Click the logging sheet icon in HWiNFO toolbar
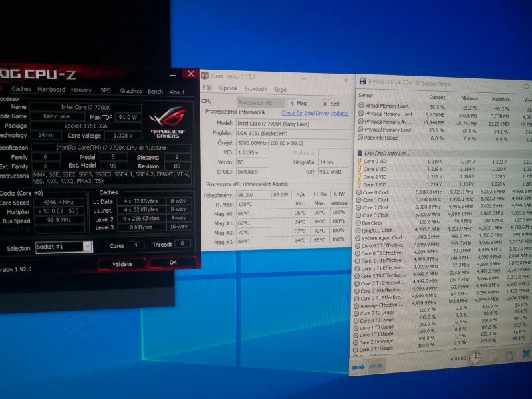Screen dimensions: 532x399 [x=493, y=356]
